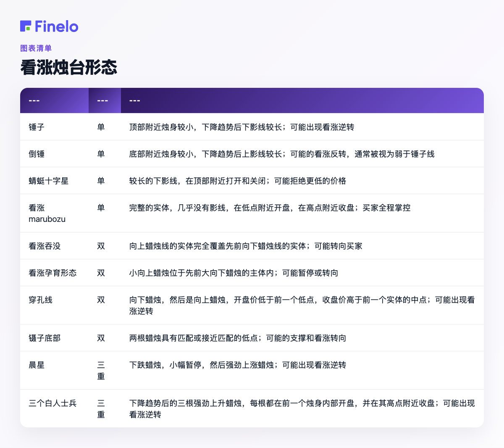This screenshot has height=448, width=504.
Task: Click description starting 顶部附近烛身较小
Action: (x=241, y=127)
